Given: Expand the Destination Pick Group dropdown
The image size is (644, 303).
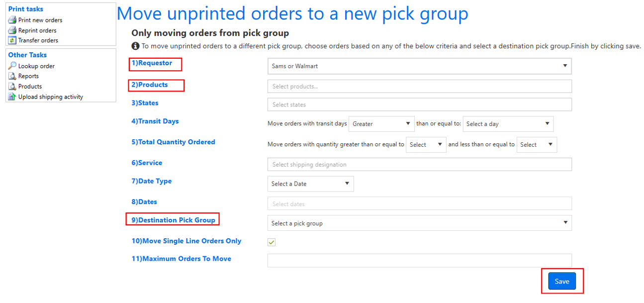Looking at the screenshot, I should pyautogui.click(x=420, y=223).
